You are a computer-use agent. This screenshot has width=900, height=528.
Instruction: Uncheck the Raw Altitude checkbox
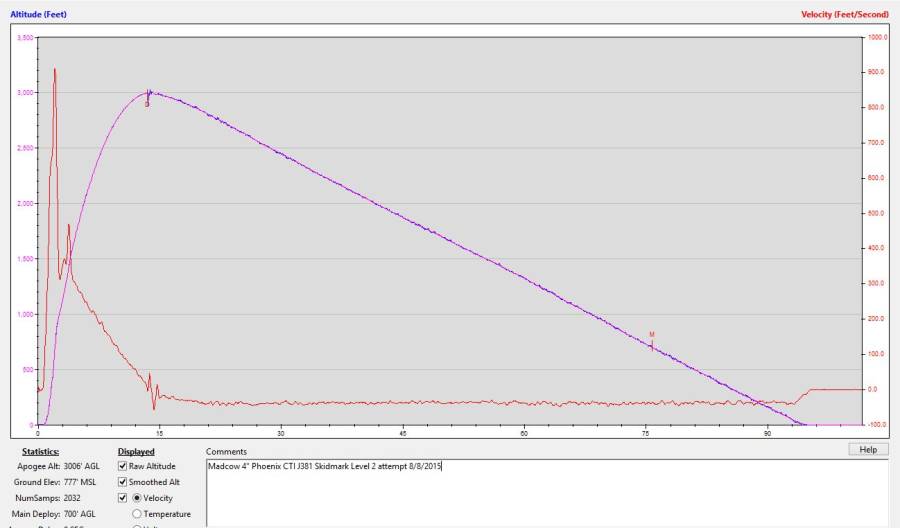[x=123, y=467]
